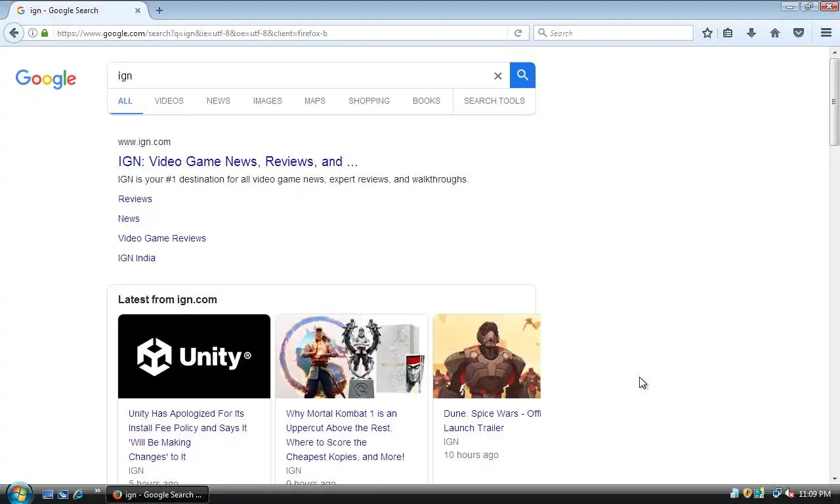Viewport: 840px width, 504px height.
Task: Click the Google logo
Action: pos(46,79)
